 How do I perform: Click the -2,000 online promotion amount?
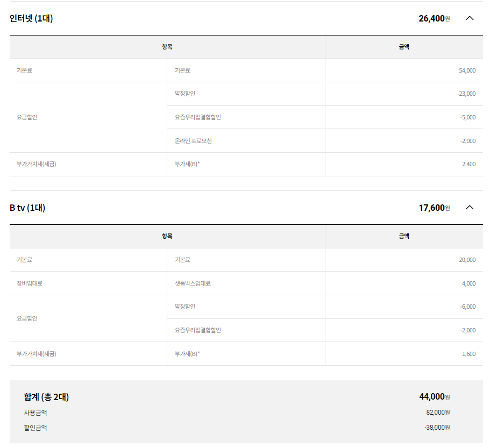[467, 141]
